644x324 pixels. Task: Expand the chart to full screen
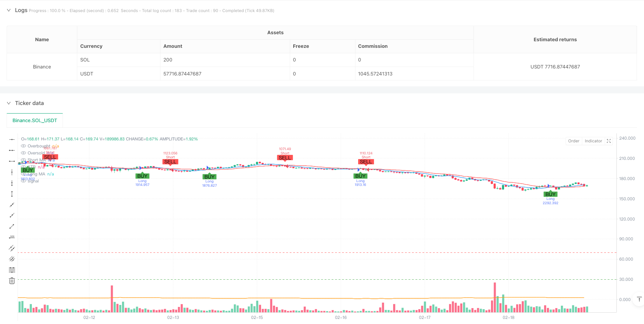(x=609, y=141)
